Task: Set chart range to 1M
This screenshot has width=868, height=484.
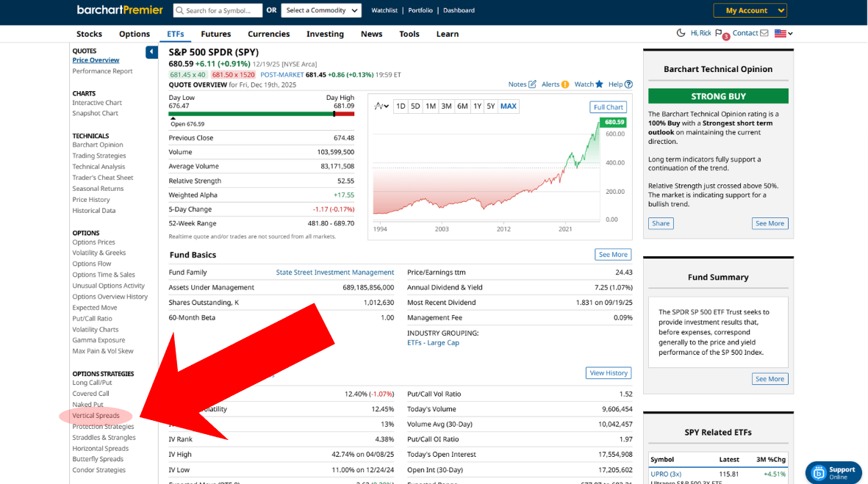Action: (431, 106)
